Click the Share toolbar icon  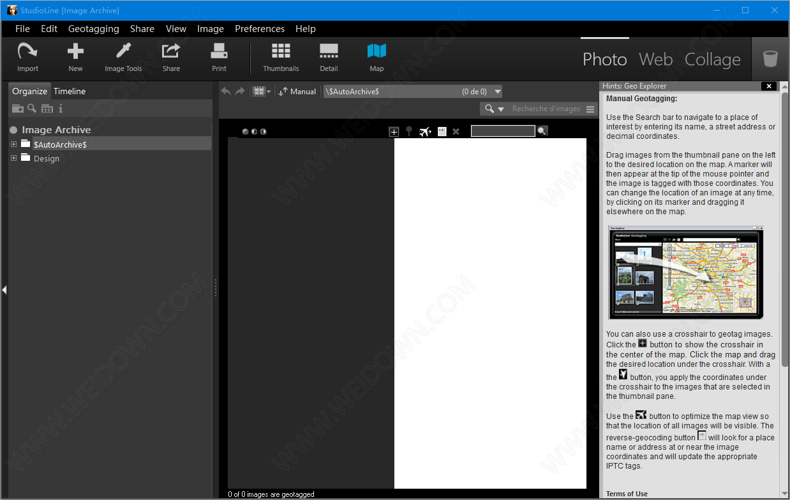[171, 57]
